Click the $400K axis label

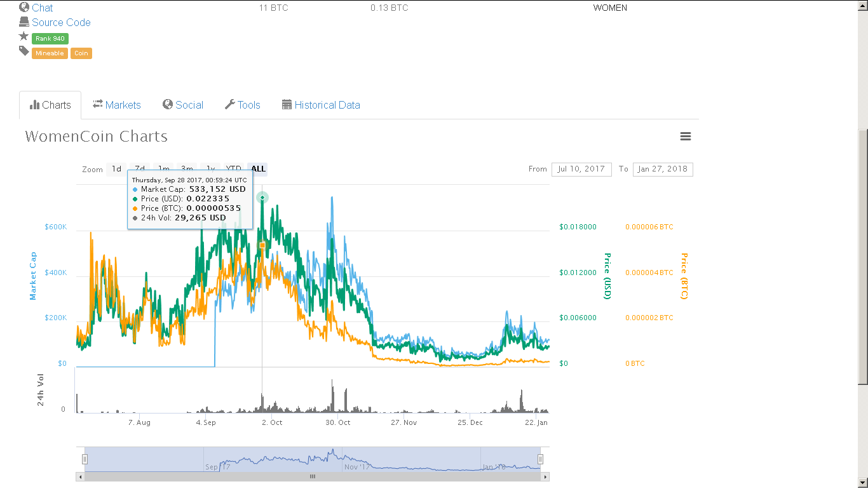tap(55, 273)
